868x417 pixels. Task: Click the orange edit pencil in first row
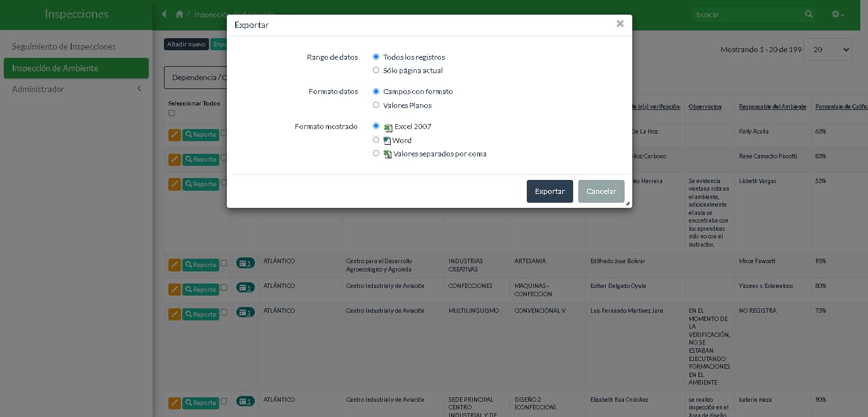(x=175, y=135)
